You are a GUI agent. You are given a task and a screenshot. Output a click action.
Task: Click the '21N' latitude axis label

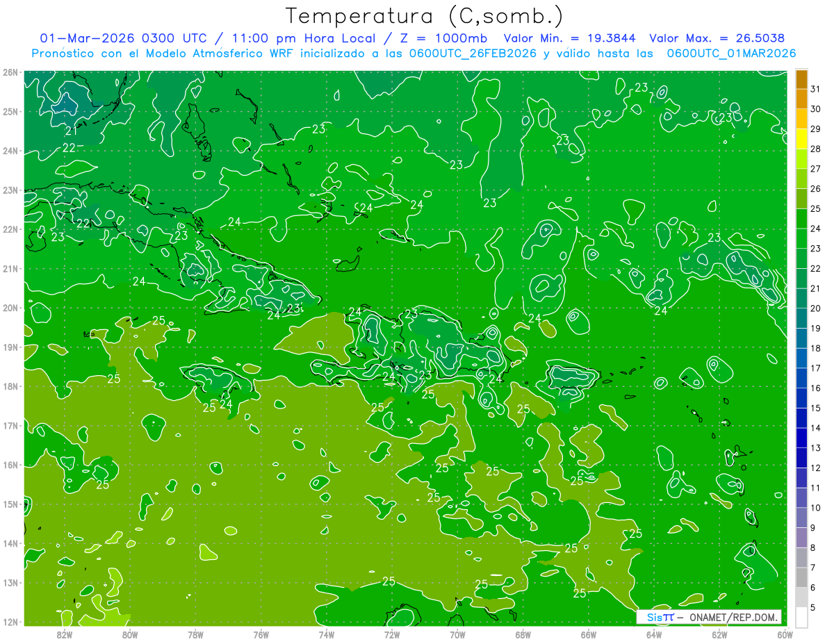[10, 268]
